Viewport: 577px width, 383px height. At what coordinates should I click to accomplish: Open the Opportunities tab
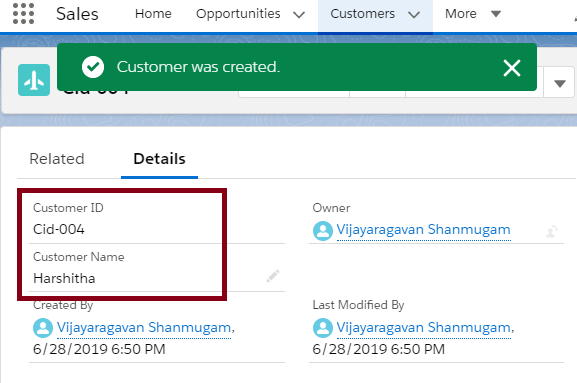point(238,14)
